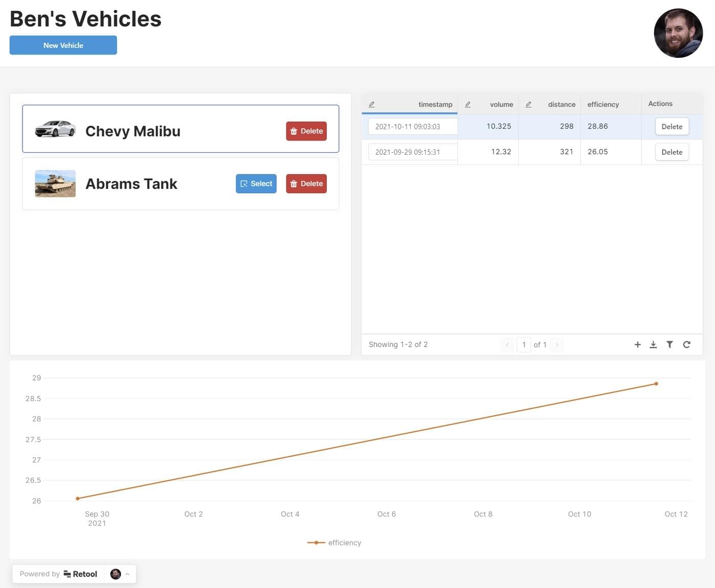
Task: Click the add row plus icon
Action: [637, 345]
